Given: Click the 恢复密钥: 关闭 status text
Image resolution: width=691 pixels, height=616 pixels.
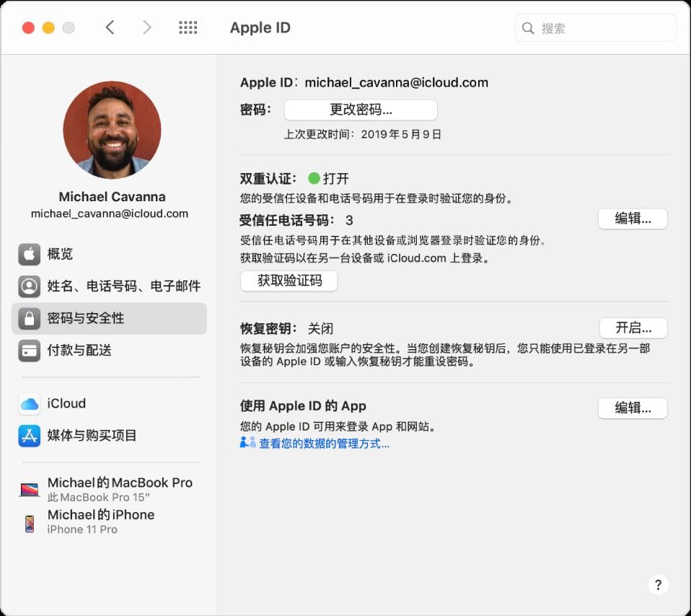Looking at the screenshot, I should click(286, 329).
